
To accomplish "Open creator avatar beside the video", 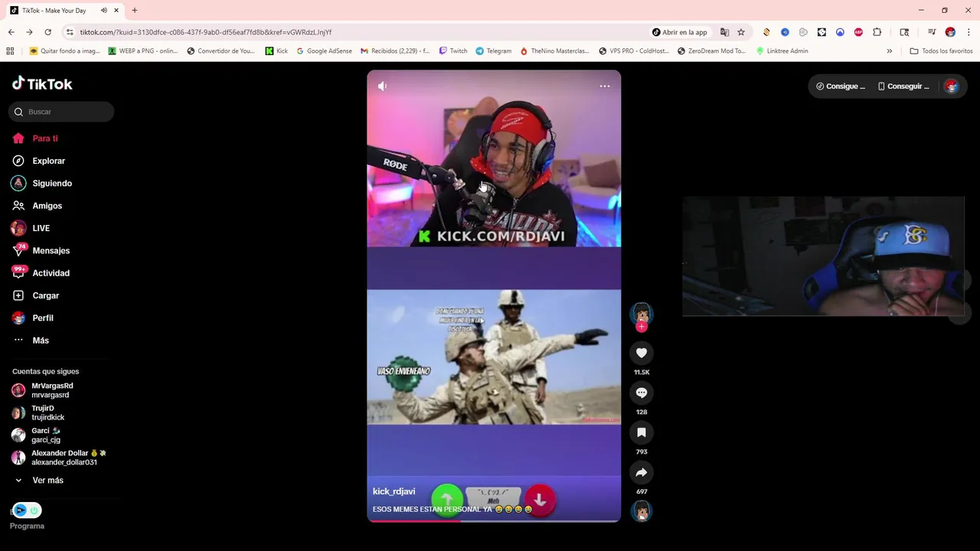I will tap(641, 313).
